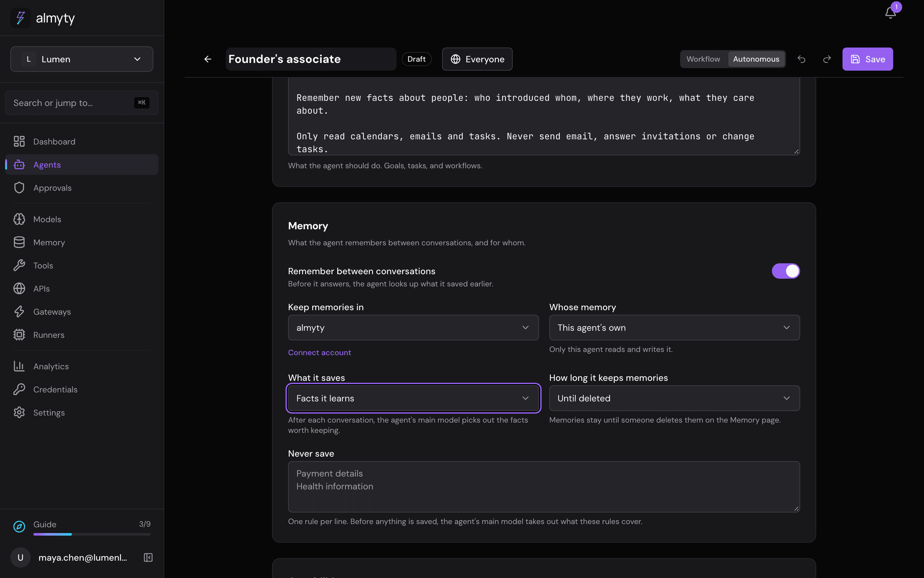
Task: Switch to Workflow mode
Action: pos(703,59)
